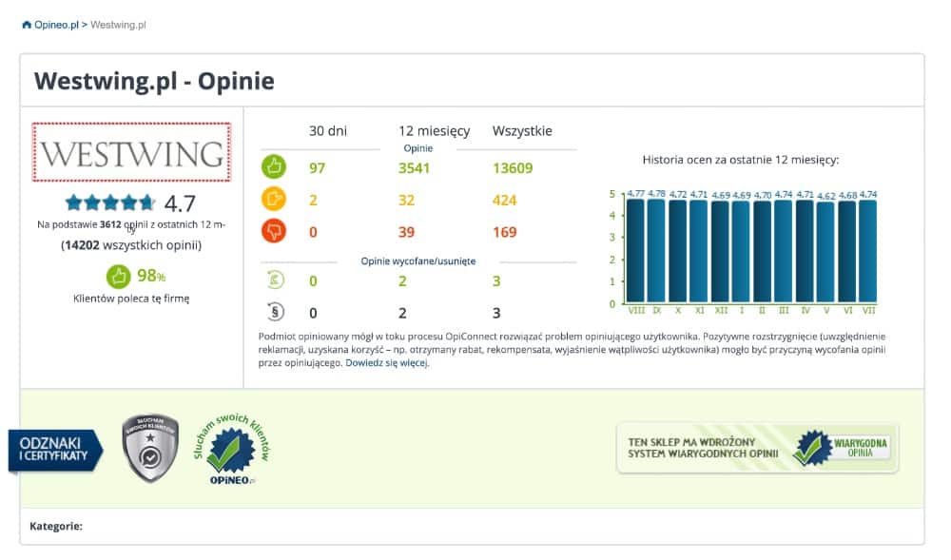Screen dimensions: 951x560
Task: Click the chart bar for month XII
Action: (721, 252)
